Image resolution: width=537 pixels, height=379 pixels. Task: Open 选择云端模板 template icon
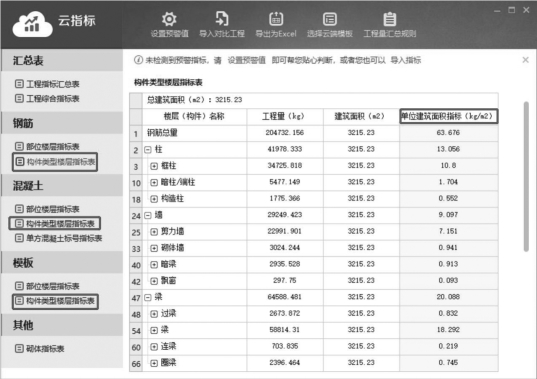[330, 19]
